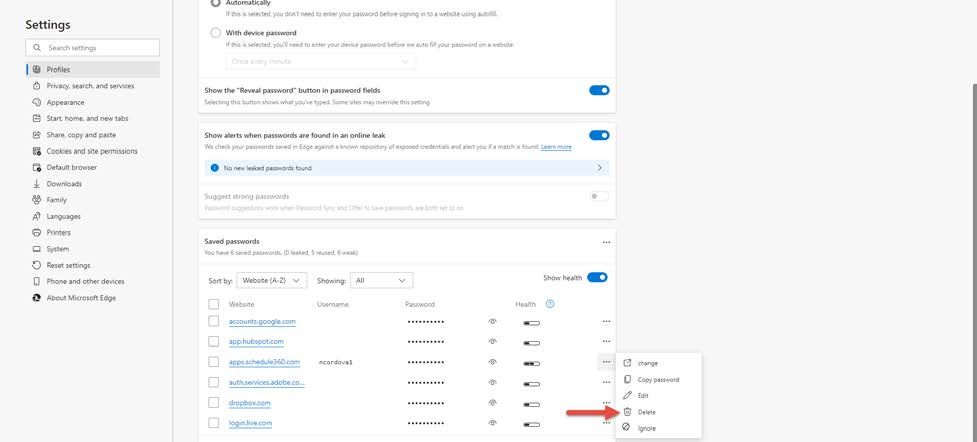Toggle Suggest strong passwords switch
The width and height of the screenshot is (977, 442).
[x=599, y=196]
